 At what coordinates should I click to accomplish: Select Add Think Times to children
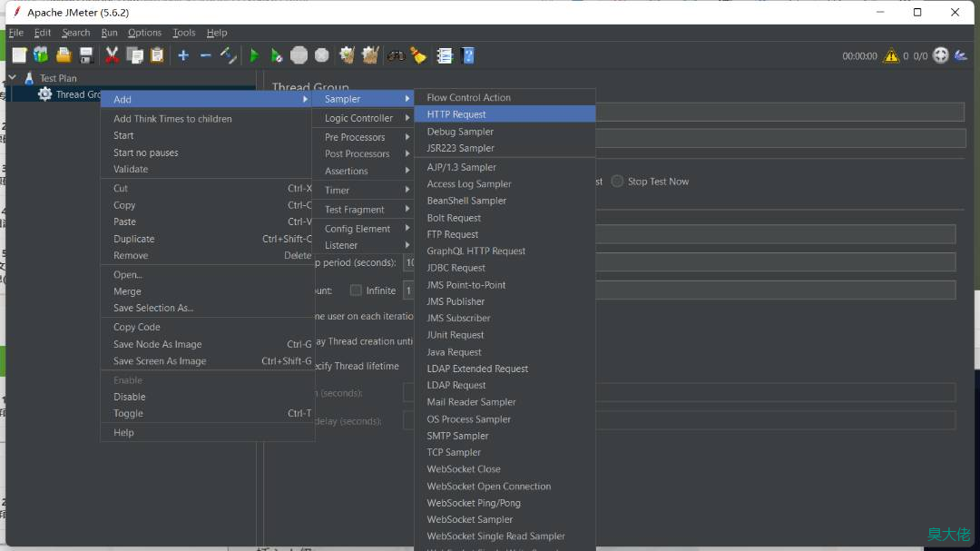click(208, 119)
